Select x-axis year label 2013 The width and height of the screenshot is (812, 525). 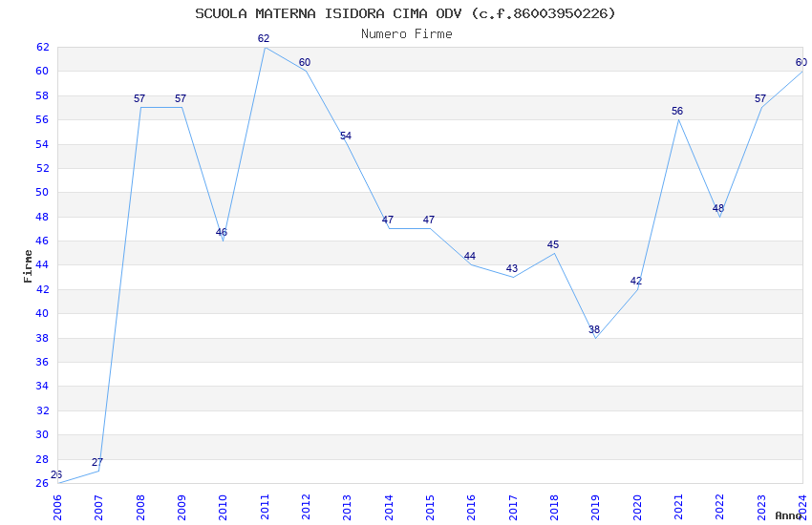coord(347,507)
